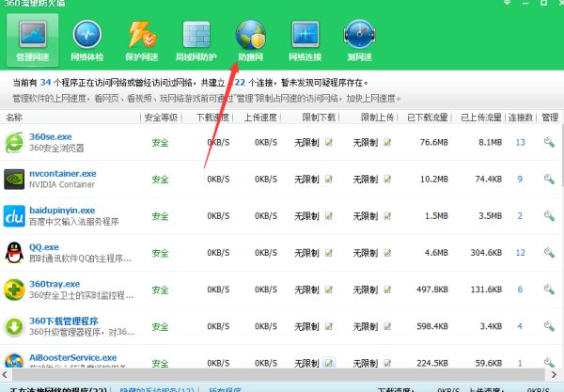The width and height of the screenshot is (564, 392).
Task: Open the AiBoosterService.exe program link
Action: point(73,358)
